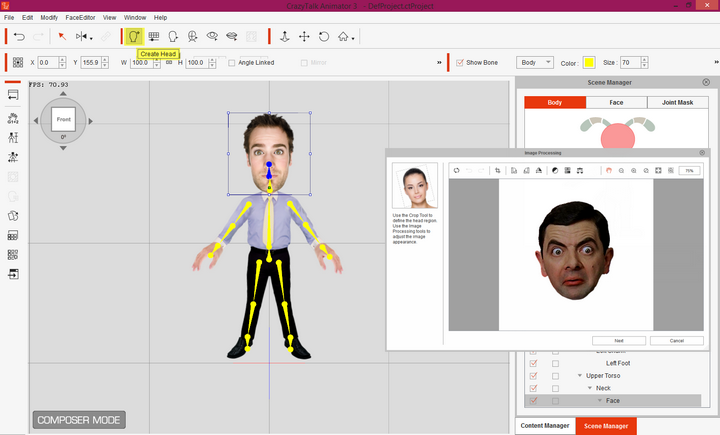This screenshot has width=720, height=435.
Task: Click the Mirror flip tool icon
Action: [x=81, y=37]
